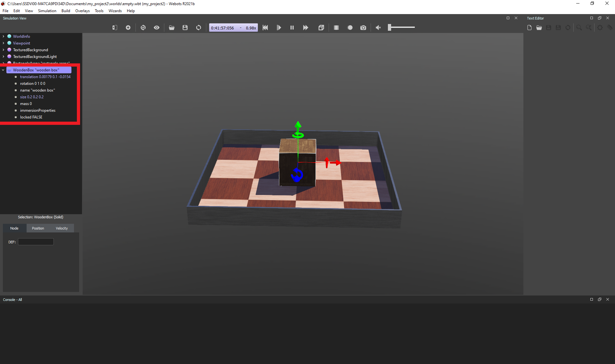Pause the simulation
Image resolution: width=615 pixels, height=364 pixels.
coord(292,28)
